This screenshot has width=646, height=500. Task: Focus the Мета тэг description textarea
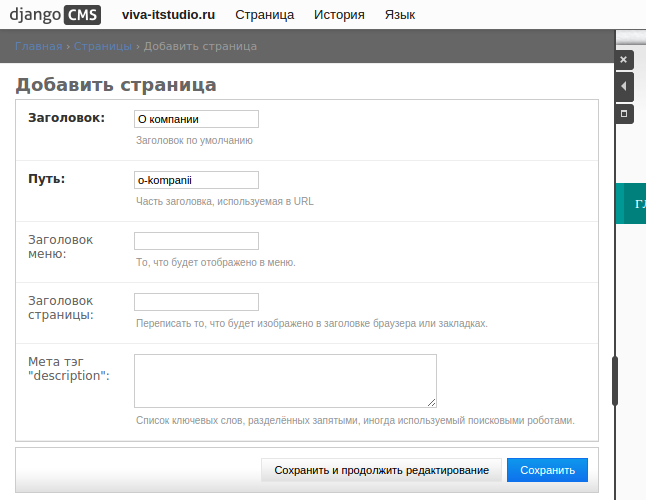[285, 380]
